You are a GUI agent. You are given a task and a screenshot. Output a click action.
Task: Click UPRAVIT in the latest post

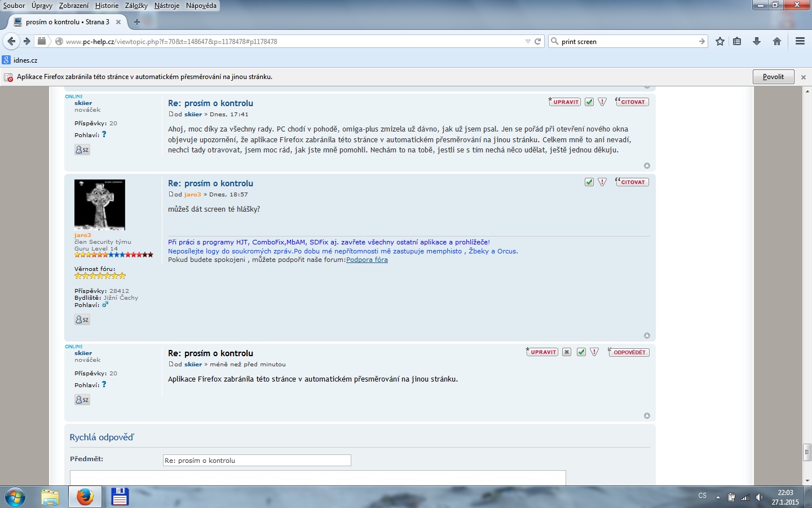tap(542, 352)
